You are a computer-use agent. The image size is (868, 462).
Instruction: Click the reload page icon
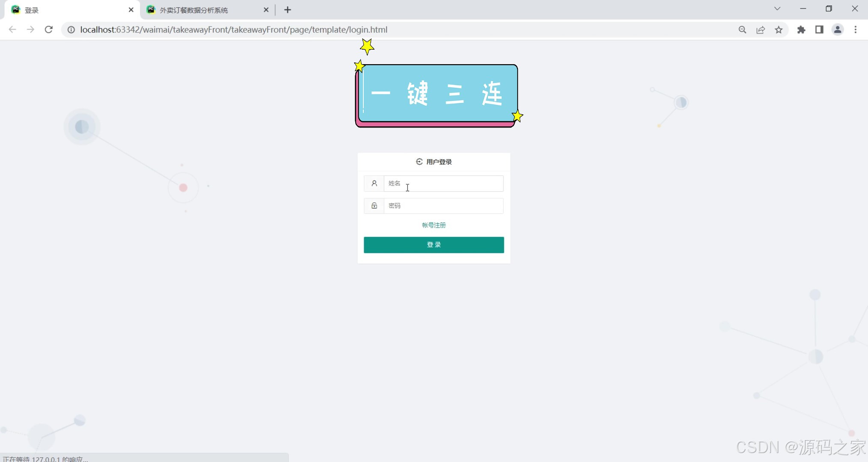(x=49, y=30)
